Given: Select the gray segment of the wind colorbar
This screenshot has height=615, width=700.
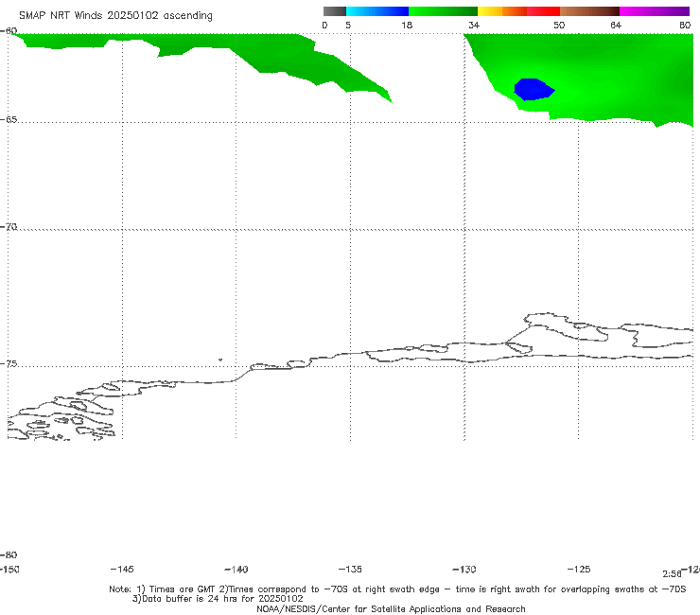Looking at the screenshot, I should [x=335, y=11].
